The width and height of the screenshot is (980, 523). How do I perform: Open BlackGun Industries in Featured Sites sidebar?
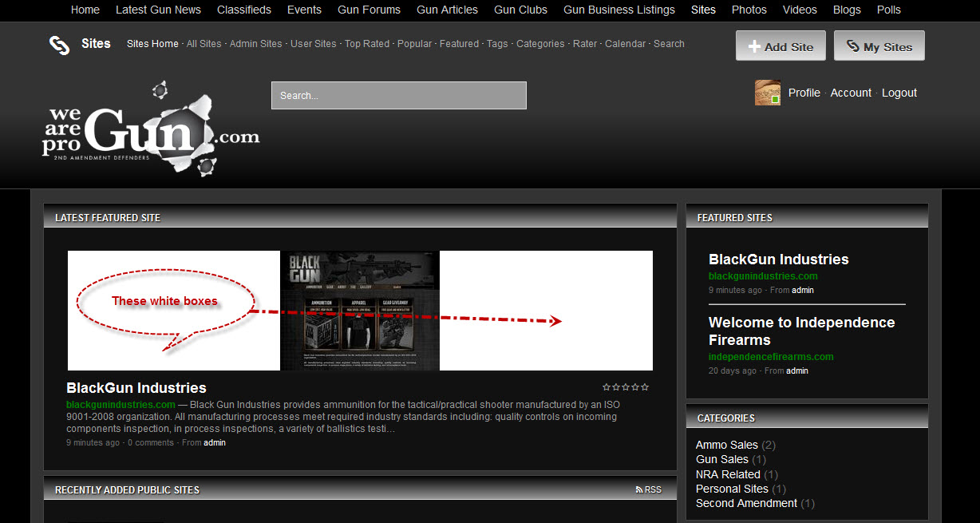(x=779, y=260)
